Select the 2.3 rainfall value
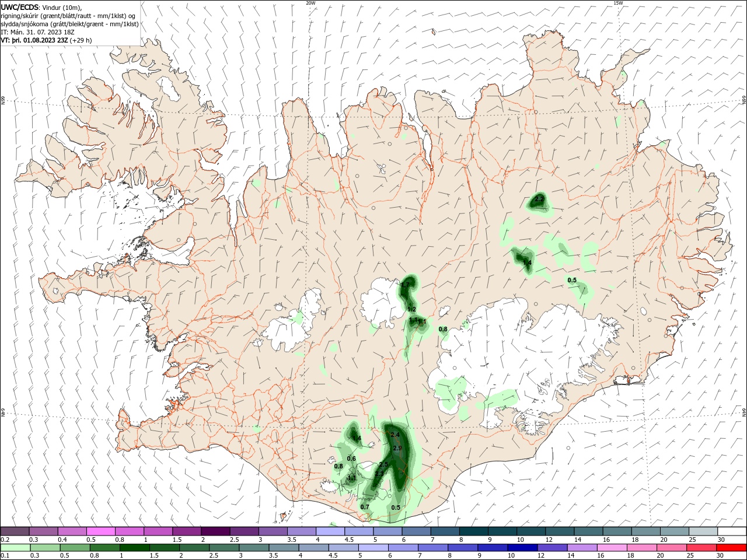Viewport: 747px width, 560px height. coord(379,474)
